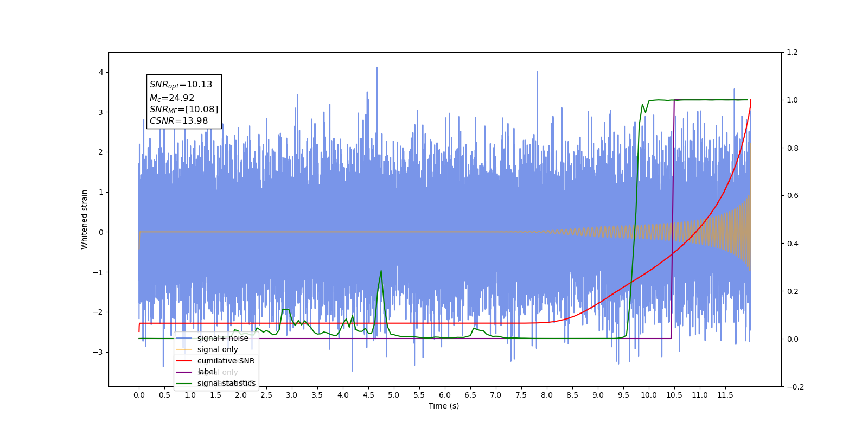The image size is (868, 434).
Task: Click the left y-axis tick labeled −3
Action: [x=98, y=352]
